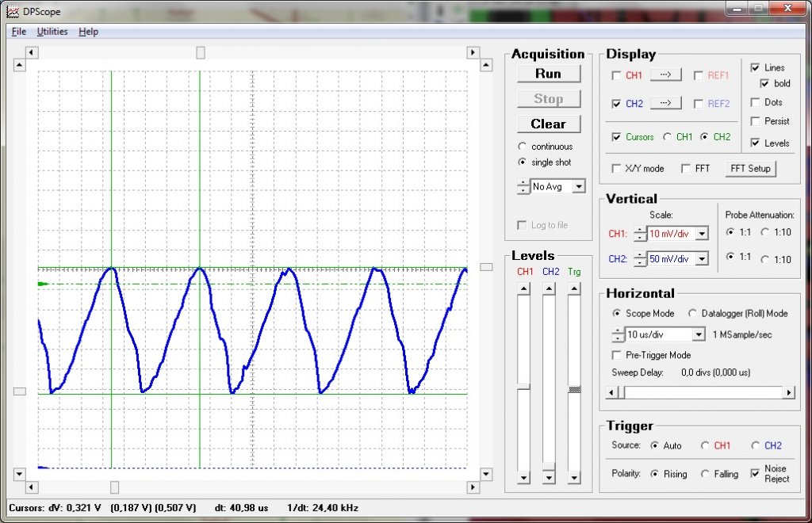Toggle the Lines display checkbox
This screenshot has height=523, width=812.
pyautogui.click(x=755, y=67)
